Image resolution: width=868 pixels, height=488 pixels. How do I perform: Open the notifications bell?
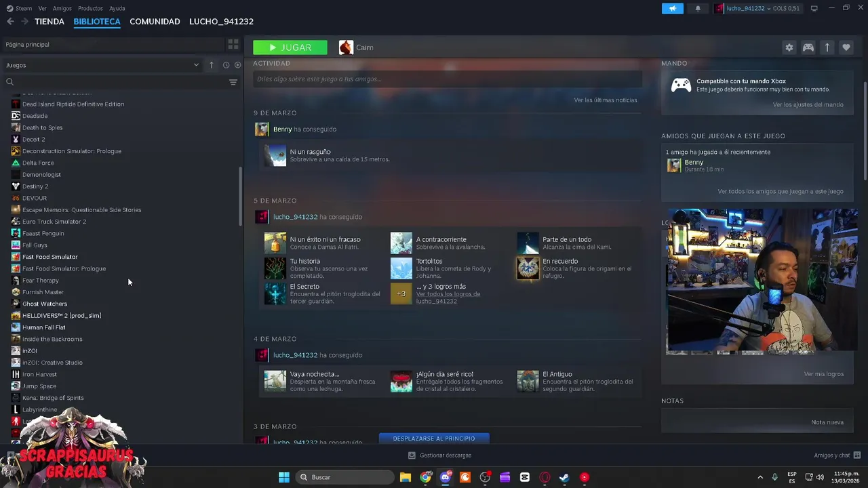coord(698,8)
